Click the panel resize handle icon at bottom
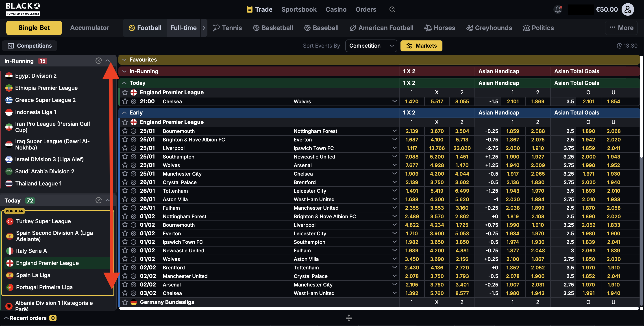 coord(349,318)
